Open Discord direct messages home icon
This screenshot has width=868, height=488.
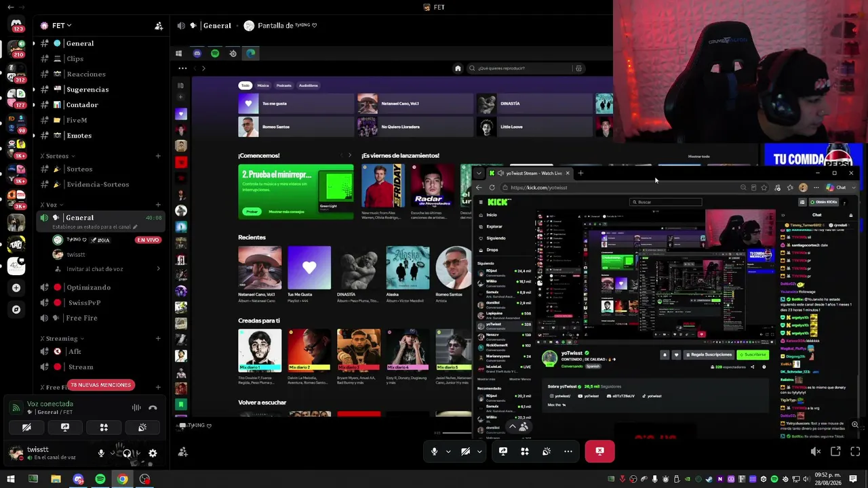16,25
